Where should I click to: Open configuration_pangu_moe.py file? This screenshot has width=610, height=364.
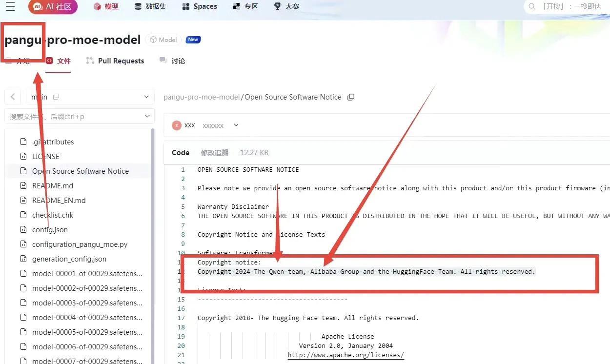(80, 244)
